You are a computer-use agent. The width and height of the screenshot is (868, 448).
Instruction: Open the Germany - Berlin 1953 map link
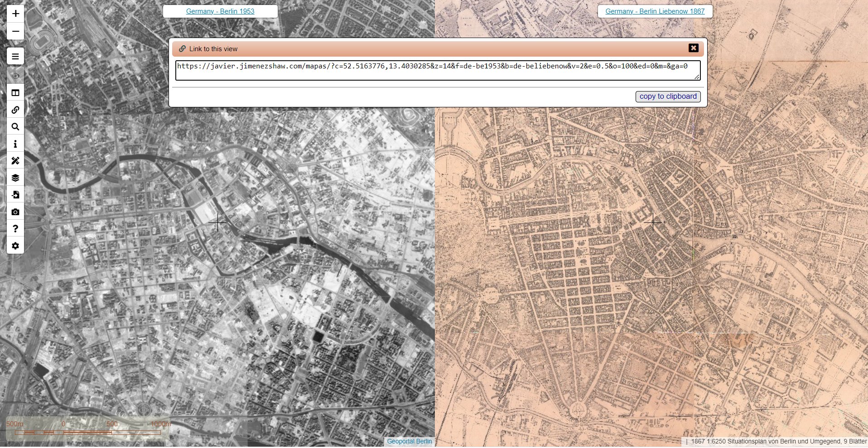pos(220,11)
